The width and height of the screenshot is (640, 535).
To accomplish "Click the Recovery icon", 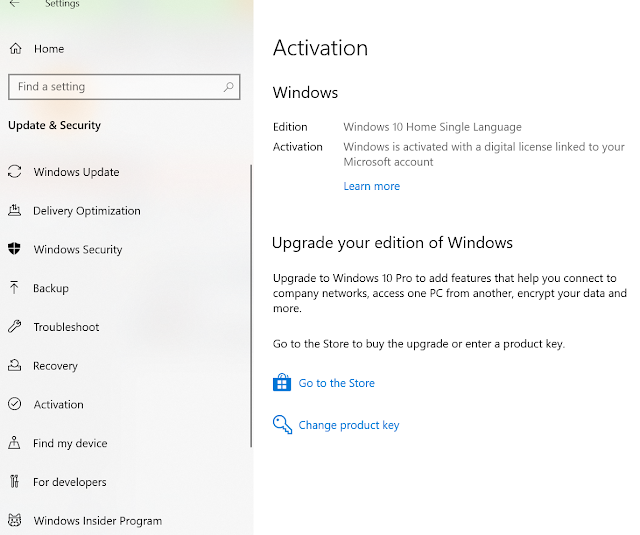I will pyautogui.click(x=15, y=365).
